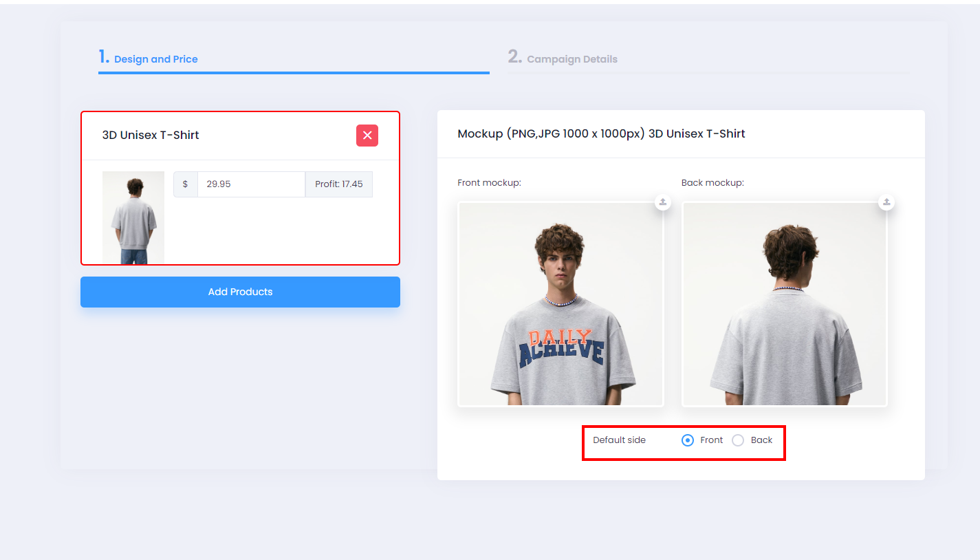The width and height of the screenshot is (980, 560).
Task: Upload a new back mockup image
Action: tap(887, 202)
